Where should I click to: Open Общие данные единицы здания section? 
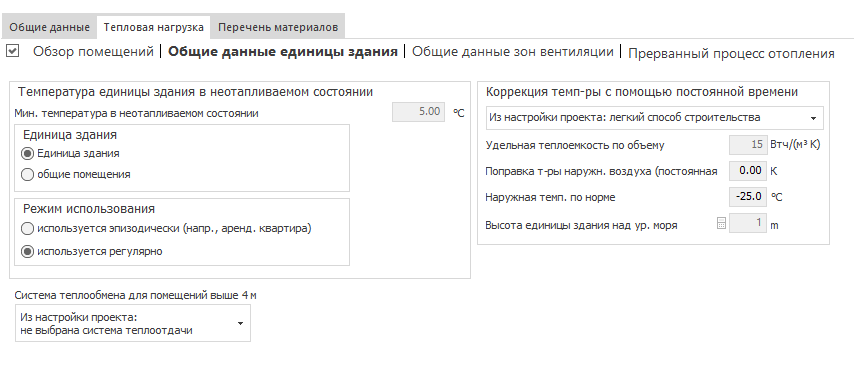coord(283,52)
